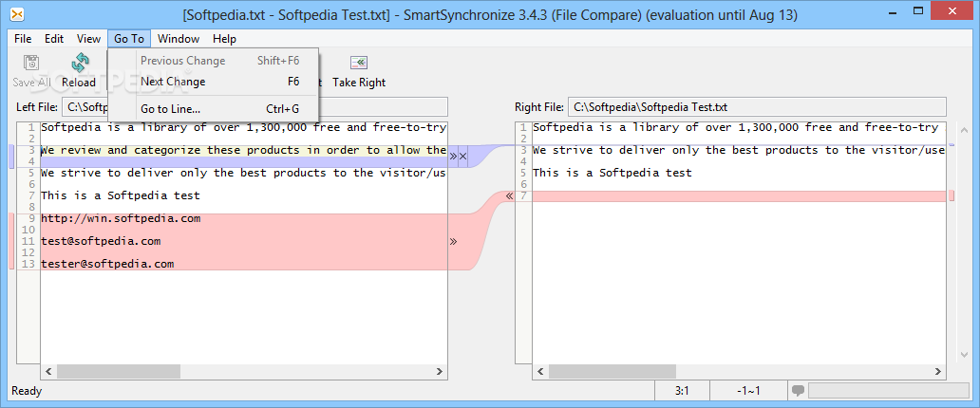The image size is (980, 408).
Task: Click left pane scroll-right arrow
Action: 440,372
